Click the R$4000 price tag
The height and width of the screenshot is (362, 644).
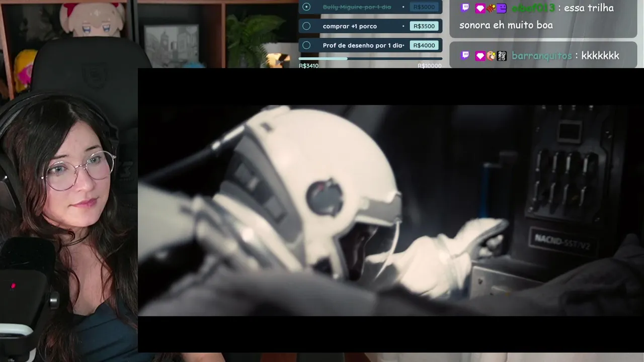pos(424,45)
